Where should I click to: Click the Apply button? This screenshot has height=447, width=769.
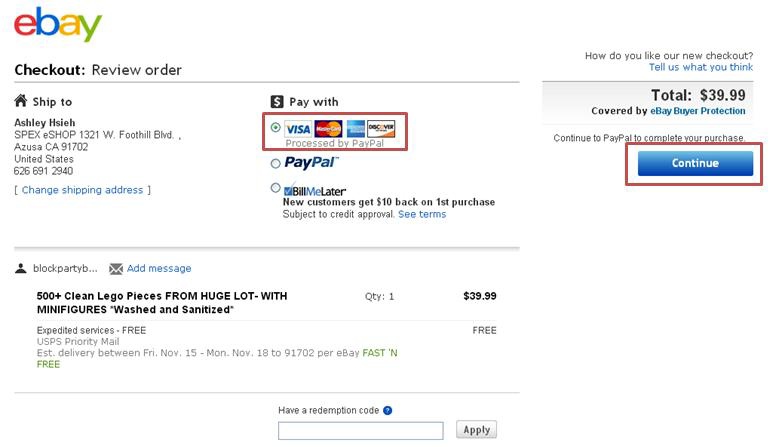coord(476,429)
